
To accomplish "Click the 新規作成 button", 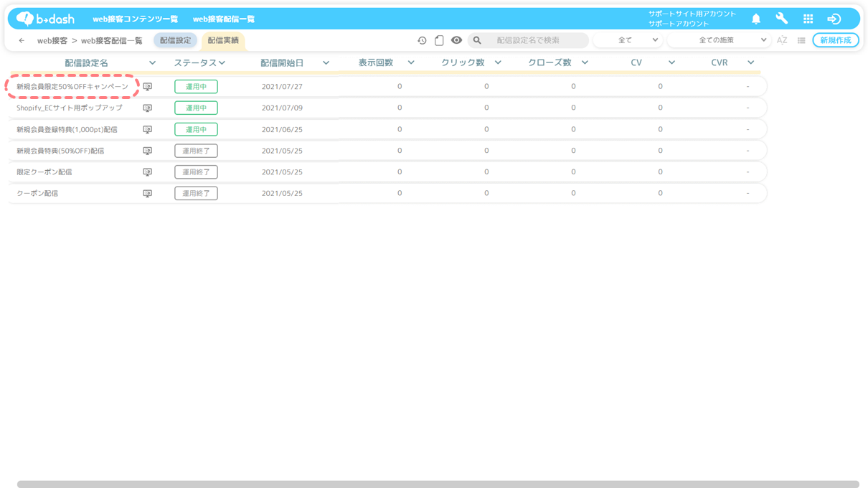I will (x=836, y=40).
